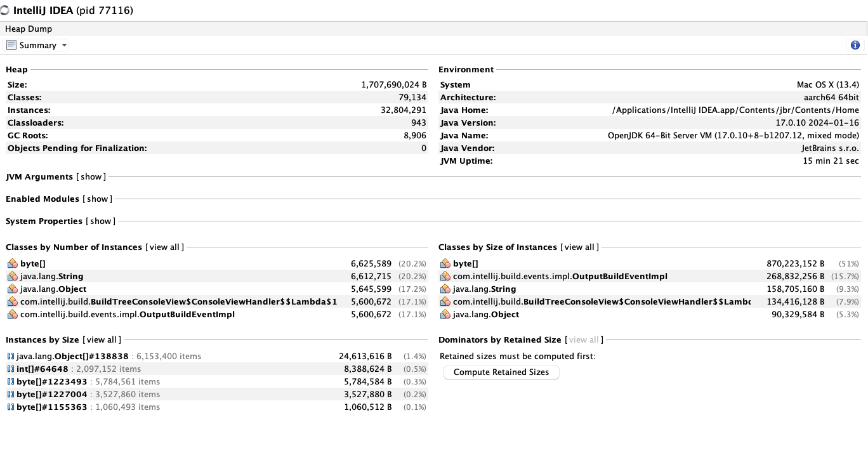
Task: Select BuildTreeConsoleView$ConsoleViewHandler in Classes by Size of Instances
Action: [602, 302]
